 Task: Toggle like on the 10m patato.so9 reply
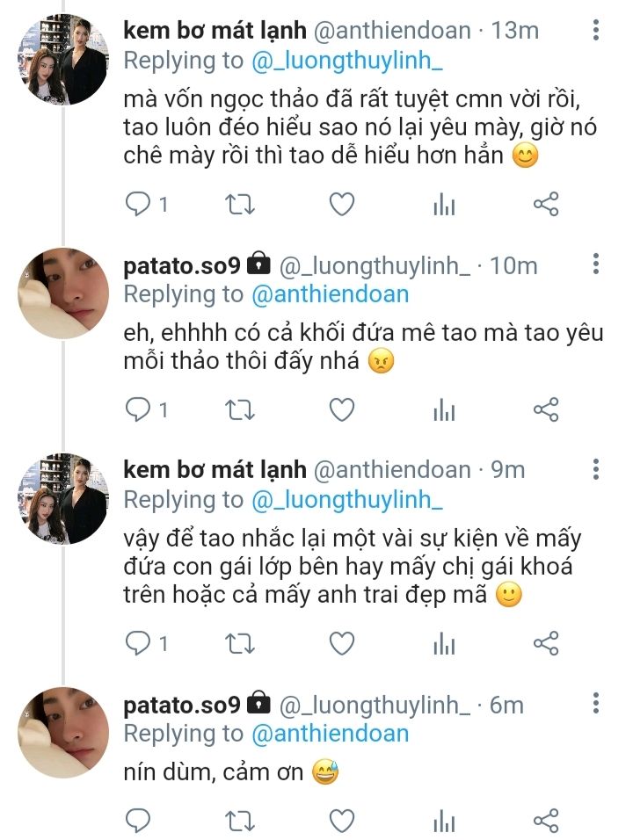pyautogui.click(x=341, y=409)
